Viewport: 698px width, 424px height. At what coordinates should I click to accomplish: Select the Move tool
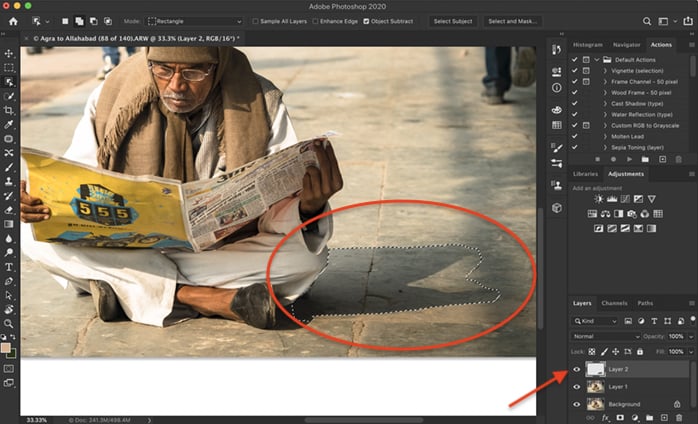[8, 54]
